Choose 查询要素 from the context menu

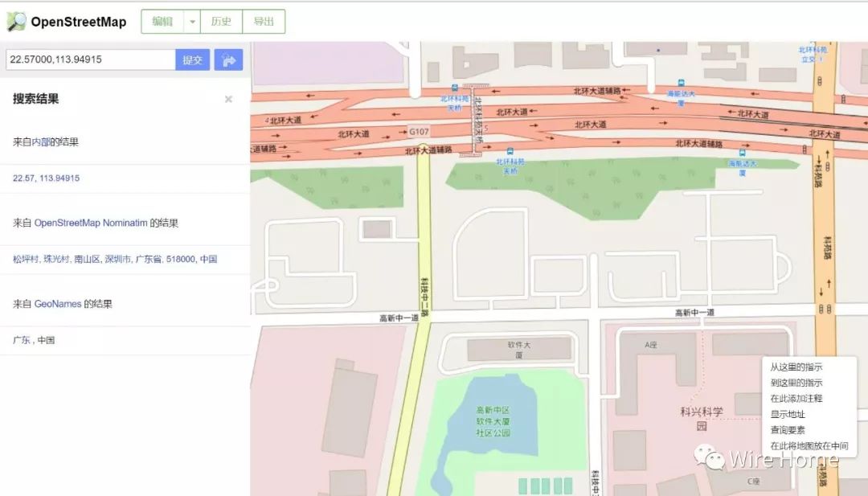[787, 429]
